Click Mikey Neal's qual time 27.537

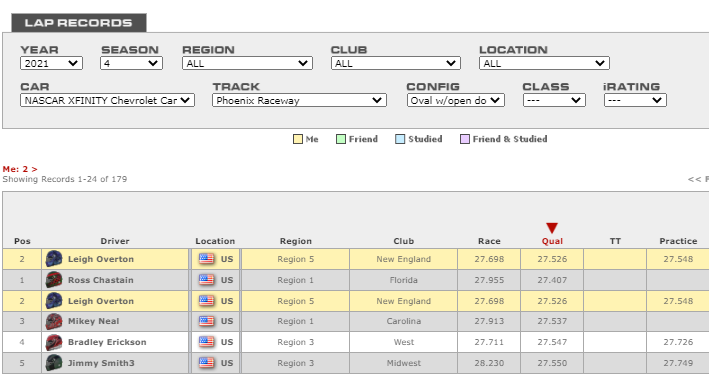pos(552,321)
